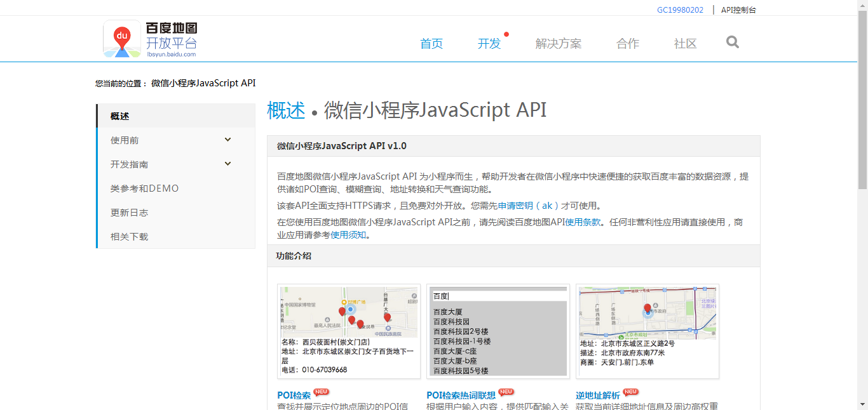Open 相关下载 sidebar item

(176, 237)
